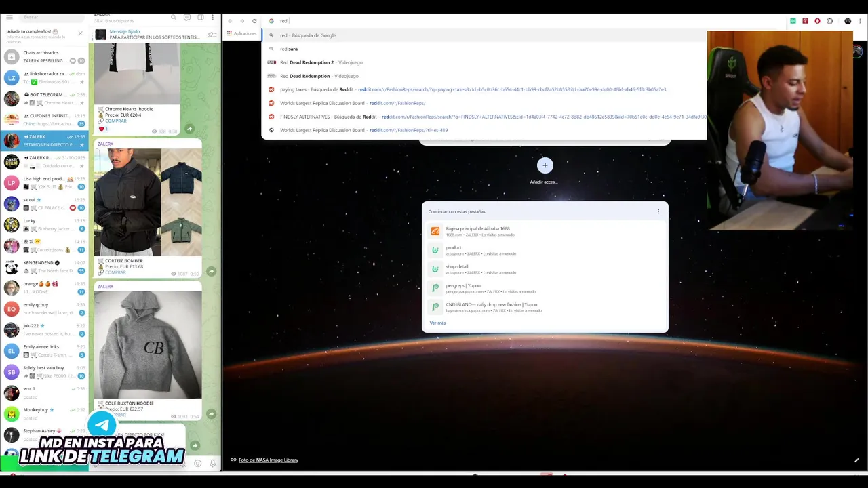Image resolution: width=868 pixels, height=488 pixels.
Task: Select FashionReps suggestion ending ?tl=es-419
Action: point(484,130)
